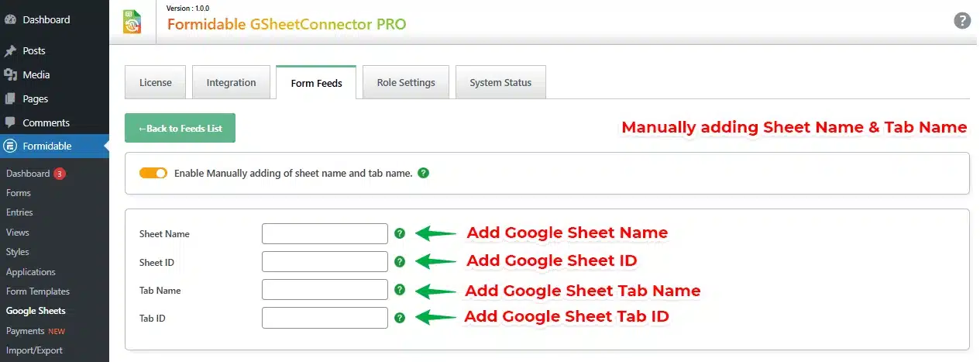The height and width of the screenshot is (362, 980).
Task: Focus the Sheet Name input field
Action: coord(325,233)
